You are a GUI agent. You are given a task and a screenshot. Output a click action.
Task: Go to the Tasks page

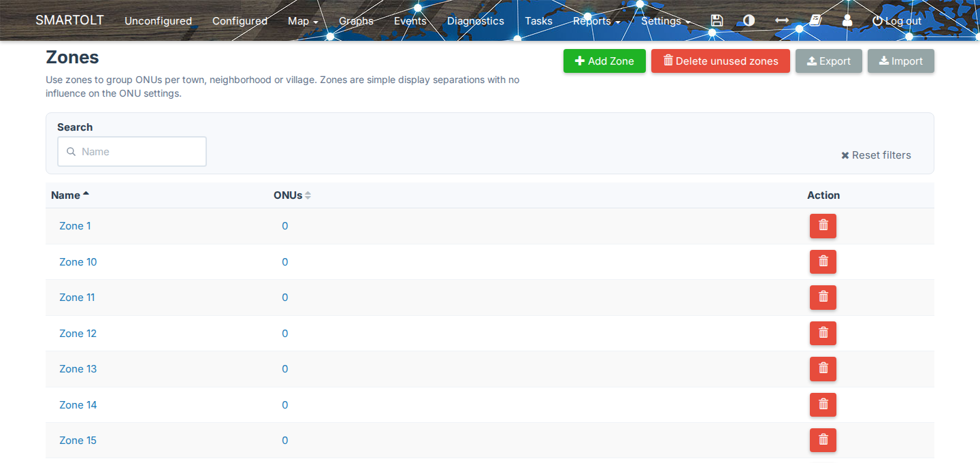[538, 21]
